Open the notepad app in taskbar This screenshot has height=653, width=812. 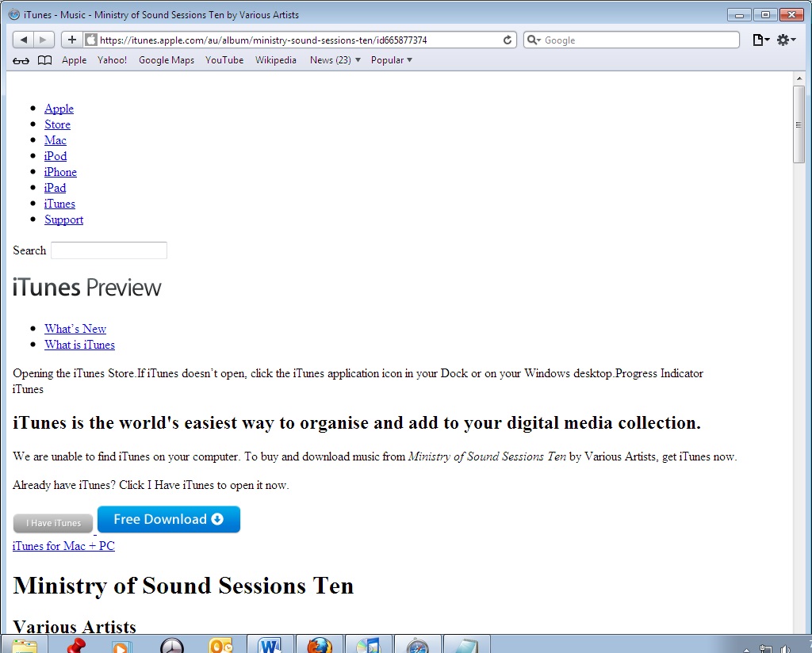pyautogui.click(x=466, y=645)
